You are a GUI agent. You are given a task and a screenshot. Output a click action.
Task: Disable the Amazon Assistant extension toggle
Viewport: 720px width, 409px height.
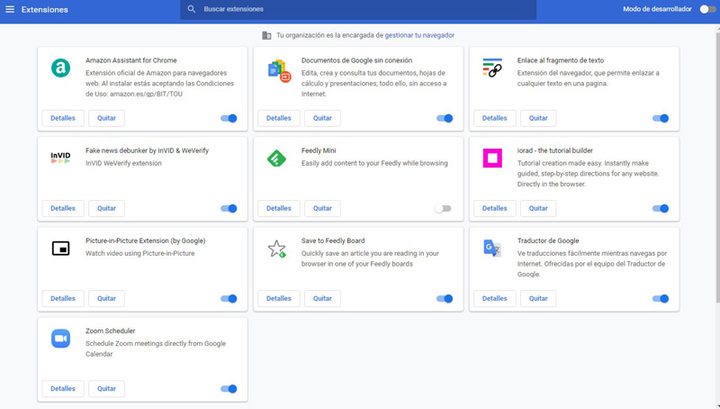point(229,118)
